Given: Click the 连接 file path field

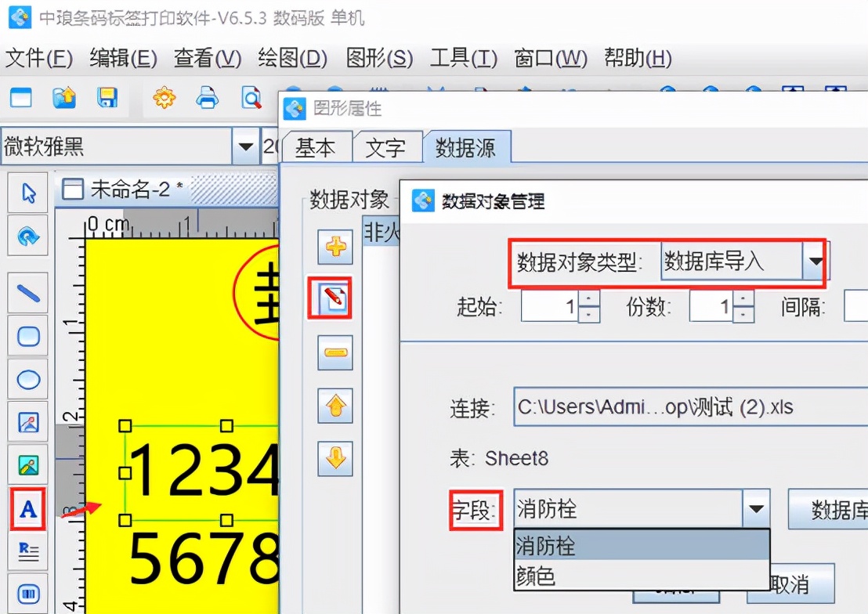Looking at the screenshot, I should (690, 407).
